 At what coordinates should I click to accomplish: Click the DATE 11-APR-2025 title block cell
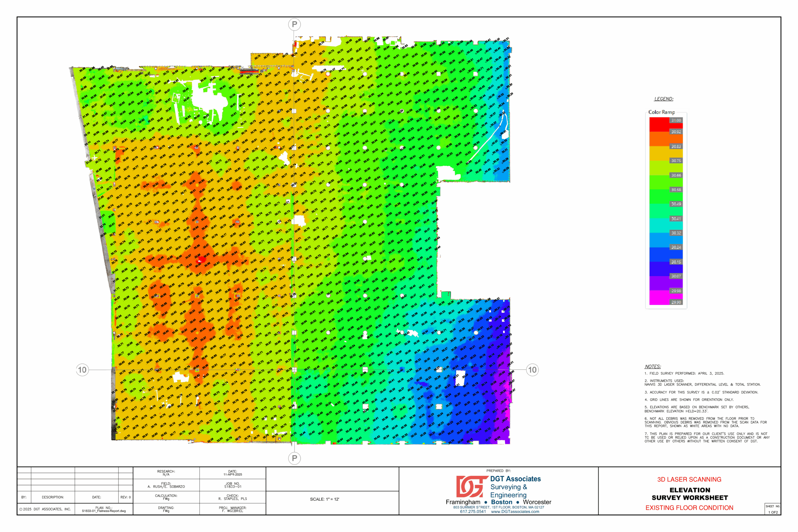click(233, 473)
